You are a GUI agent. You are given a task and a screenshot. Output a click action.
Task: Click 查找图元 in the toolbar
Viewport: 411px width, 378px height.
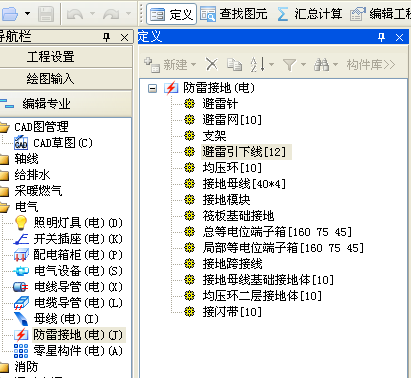tap(234, 14)
